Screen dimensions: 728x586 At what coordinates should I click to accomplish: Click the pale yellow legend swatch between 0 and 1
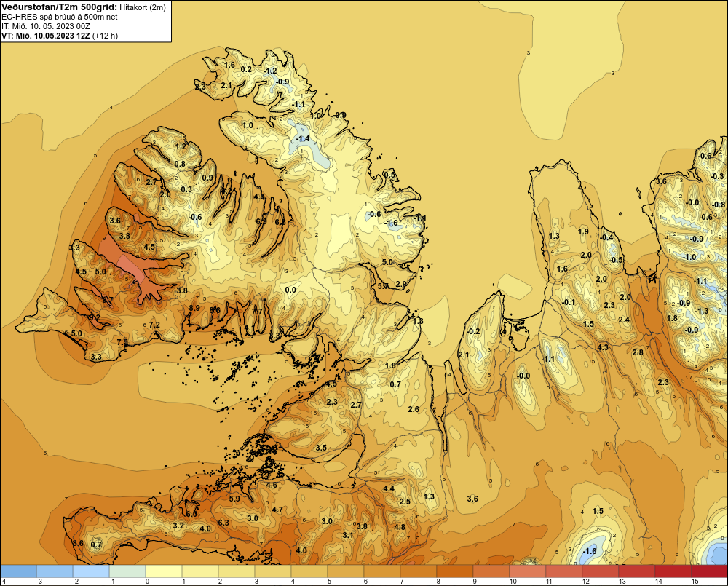164,571
